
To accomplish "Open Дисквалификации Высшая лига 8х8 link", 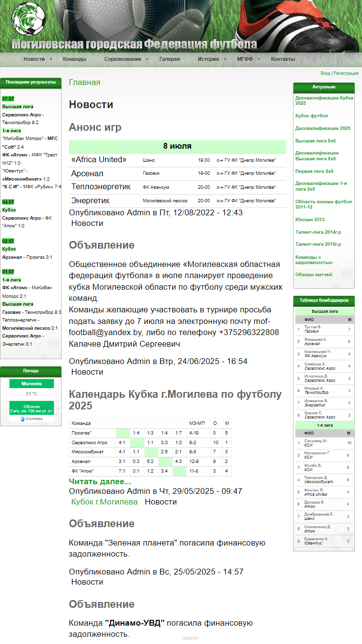I will point(317,155).
